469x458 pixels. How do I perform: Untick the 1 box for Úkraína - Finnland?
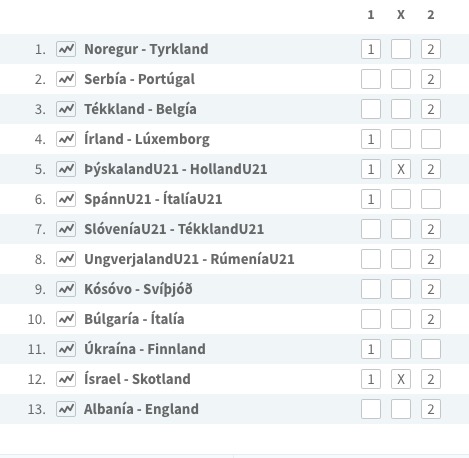click(x=371, y=349)
